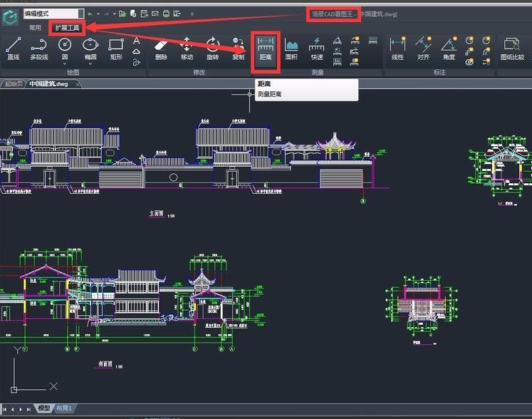The width and height of the screenshot is (532, 419).
Task: Switch to the 布局1 layout tab
Action: coord(66,408)
